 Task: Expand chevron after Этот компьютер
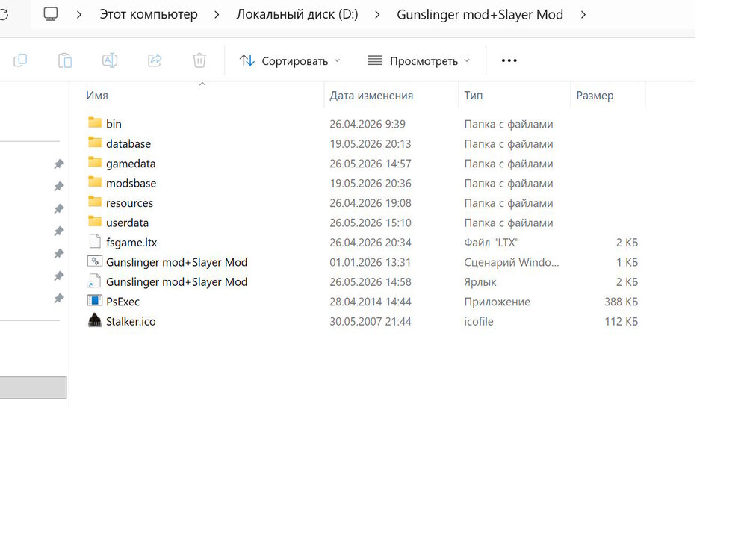pos(217,15)
